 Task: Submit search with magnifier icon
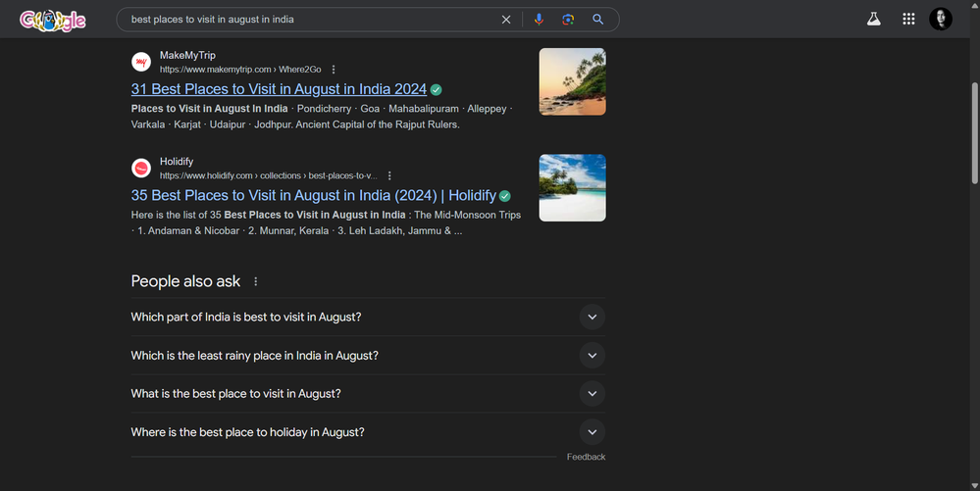point(598,20)
